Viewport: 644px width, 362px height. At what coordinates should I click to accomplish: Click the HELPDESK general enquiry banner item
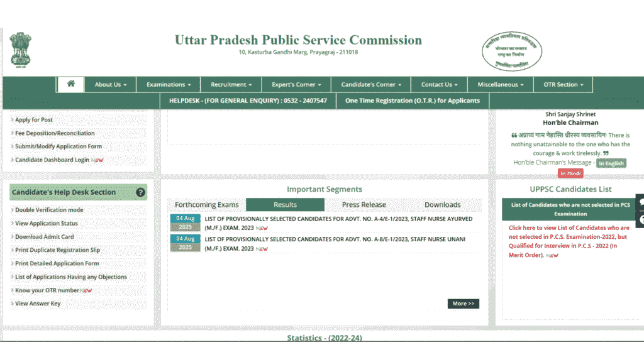coord(248,101)
